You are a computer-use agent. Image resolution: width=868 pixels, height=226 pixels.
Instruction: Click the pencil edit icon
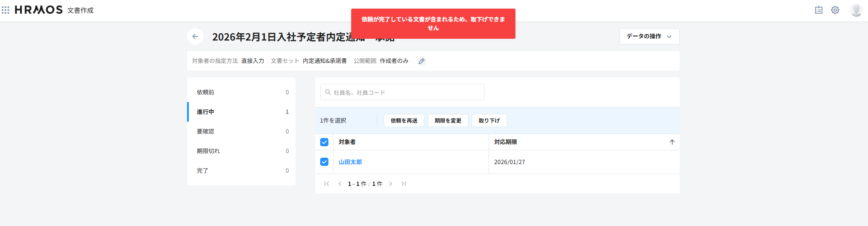(421, 61)
